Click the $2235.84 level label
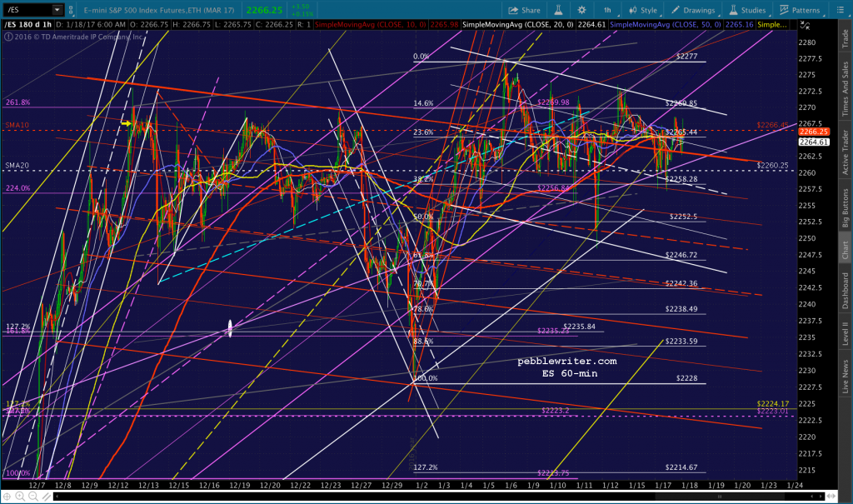The width and height of the screenshot is (853, 504). click(580, 327)
